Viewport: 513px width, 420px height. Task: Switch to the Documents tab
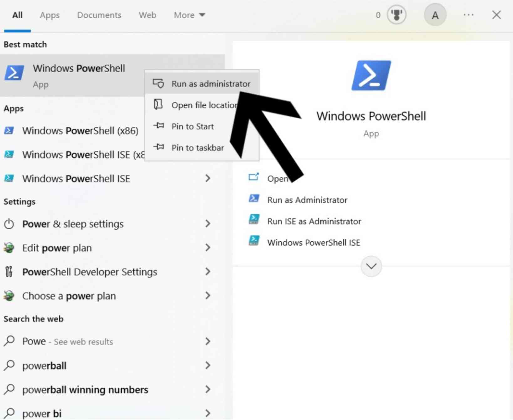pyautogui.click(x=99, y=15)
